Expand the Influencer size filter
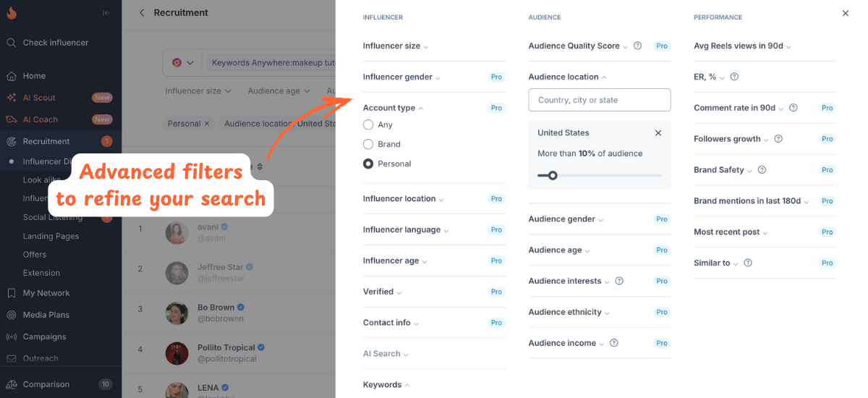 (x=396, y=46)
